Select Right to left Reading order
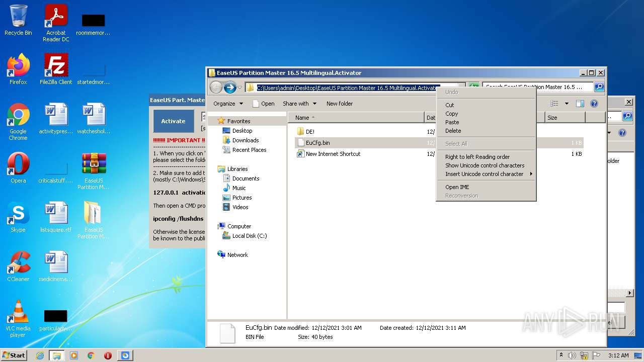 (486, 157)
